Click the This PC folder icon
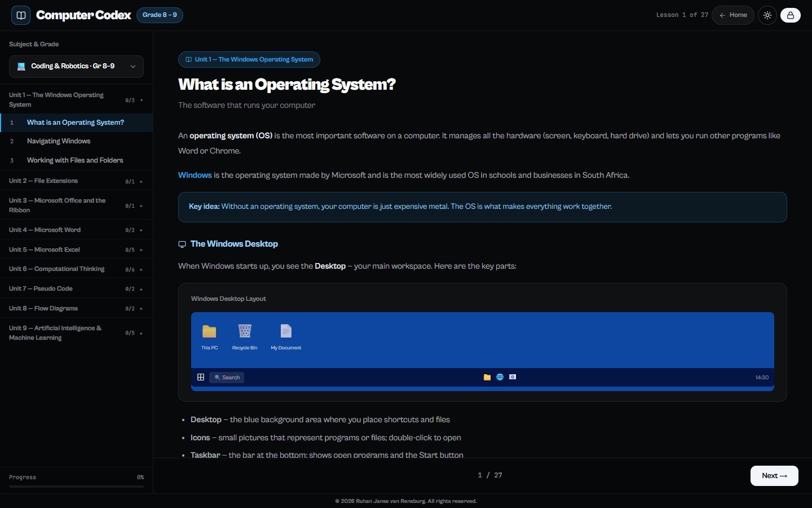 coord(209,331)
